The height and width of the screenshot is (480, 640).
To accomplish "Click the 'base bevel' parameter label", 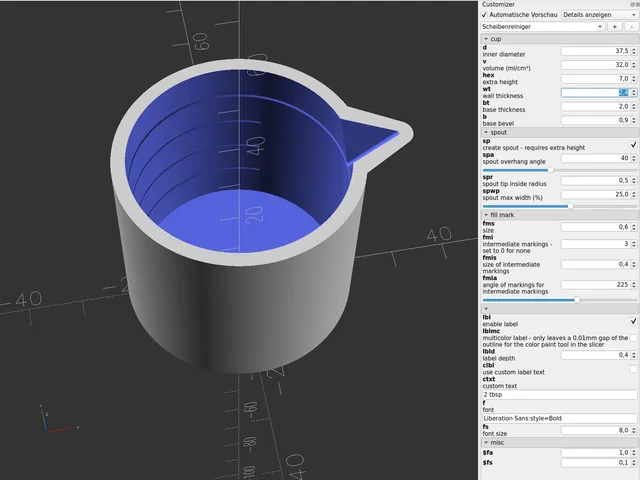I will 498,124.
